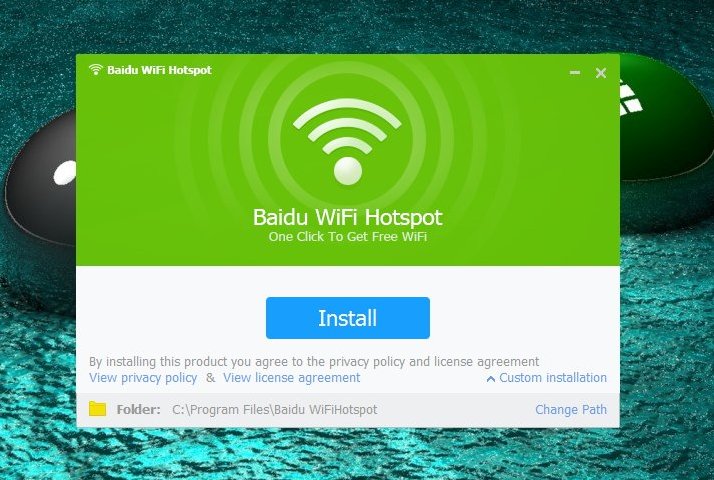Start setup with the blue Install button
The width and height of the screenshot is (714, 480).
point(347,318)
